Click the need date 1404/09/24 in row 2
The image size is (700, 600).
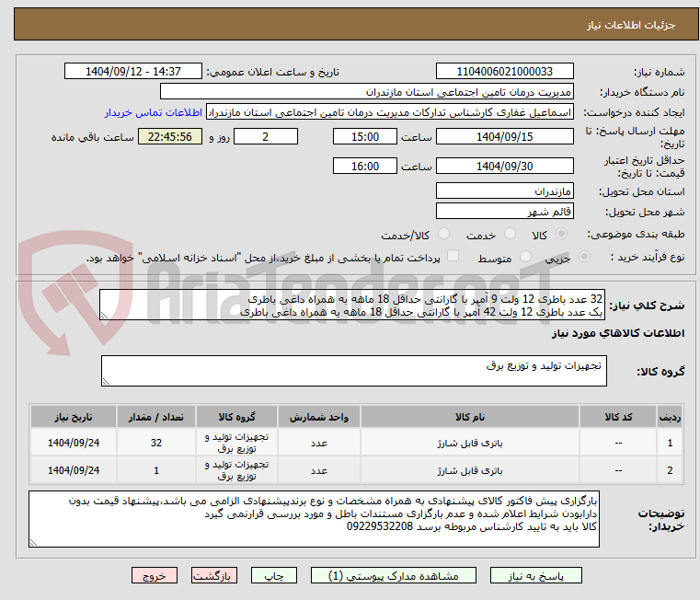(74, 470)
